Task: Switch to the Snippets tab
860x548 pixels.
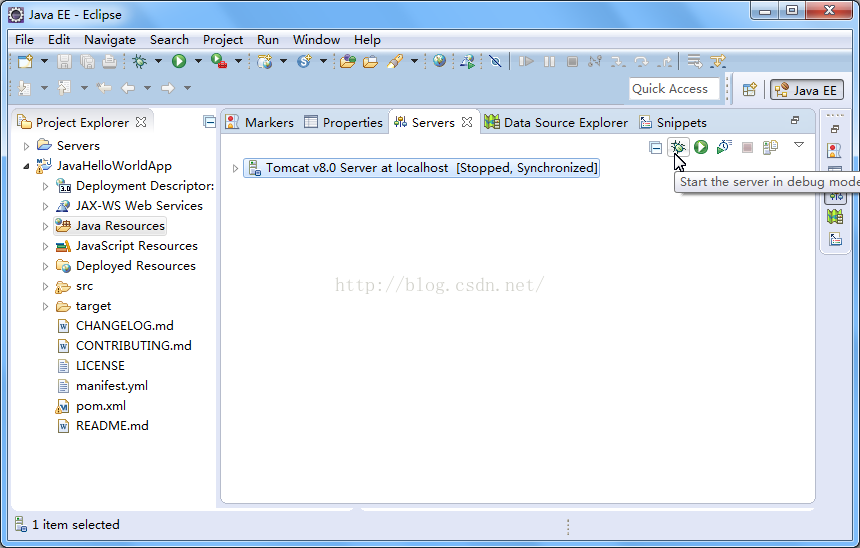Action: tap(673, 122)
